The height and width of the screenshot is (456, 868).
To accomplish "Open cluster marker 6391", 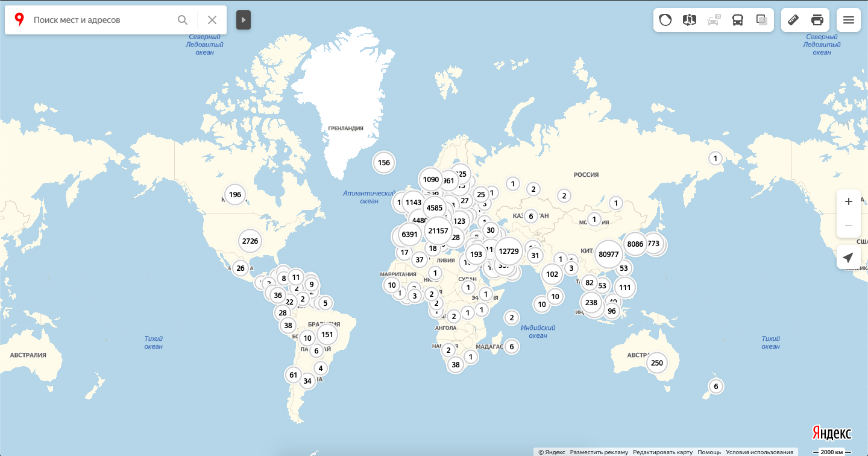I will click(409, 235).
